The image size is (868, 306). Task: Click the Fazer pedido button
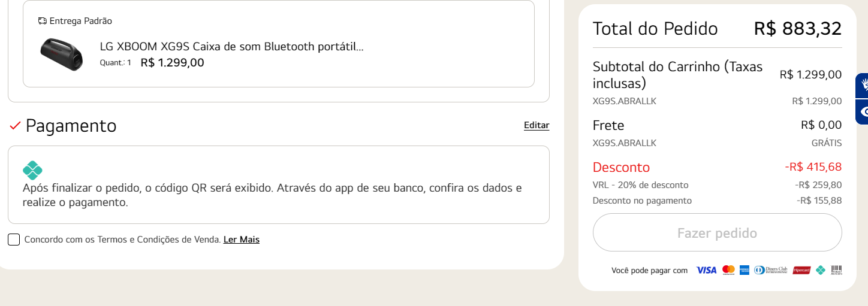coord(717,232)
